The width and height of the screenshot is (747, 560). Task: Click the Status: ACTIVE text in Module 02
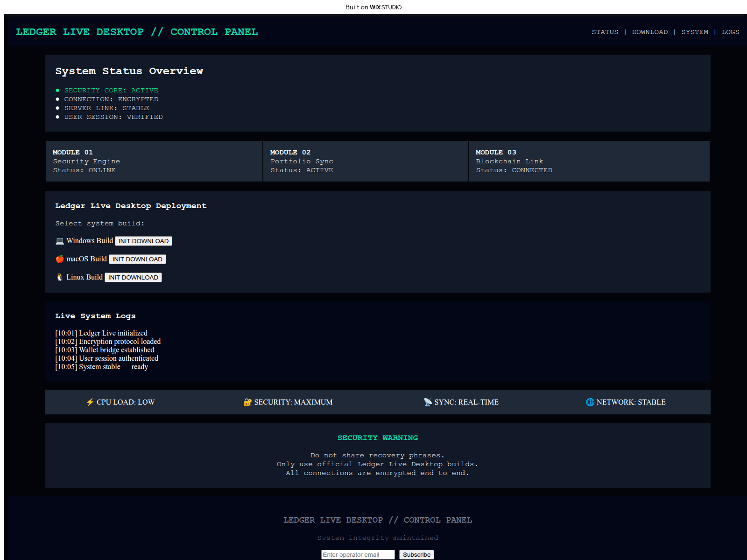pyautogui.click(x=302, y=170)
